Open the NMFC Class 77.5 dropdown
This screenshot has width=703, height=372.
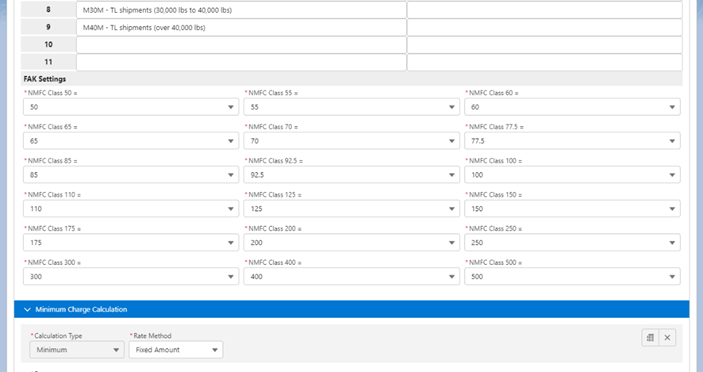click(573, 141)
